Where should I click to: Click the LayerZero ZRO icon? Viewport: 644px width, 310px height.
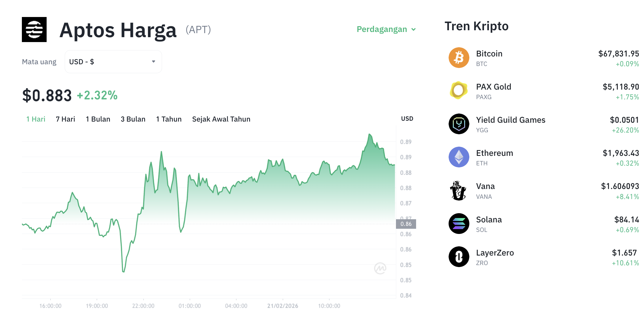(459, 257)
